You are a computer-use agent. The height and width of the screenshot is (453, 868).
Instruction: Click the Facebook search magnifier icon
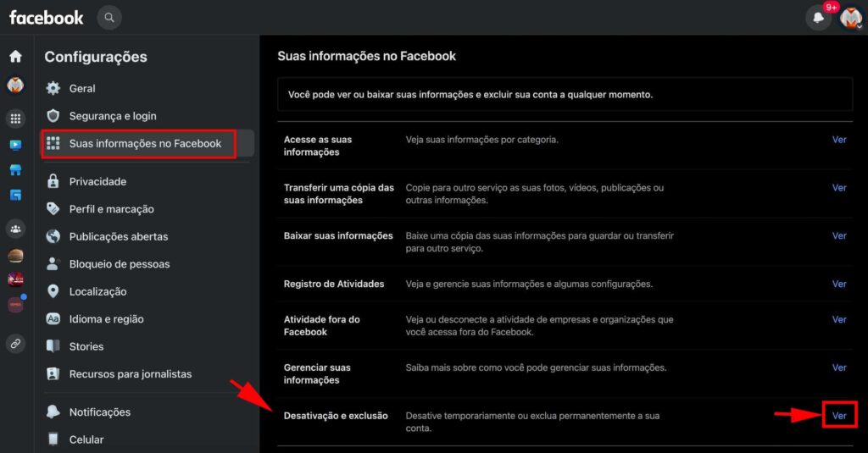tap(108, 17)
